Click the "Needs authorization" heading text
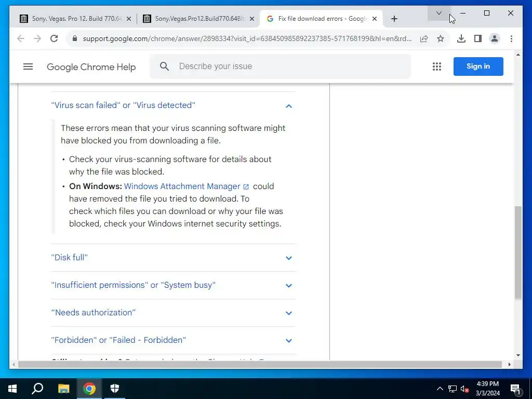 coord(94,312)
